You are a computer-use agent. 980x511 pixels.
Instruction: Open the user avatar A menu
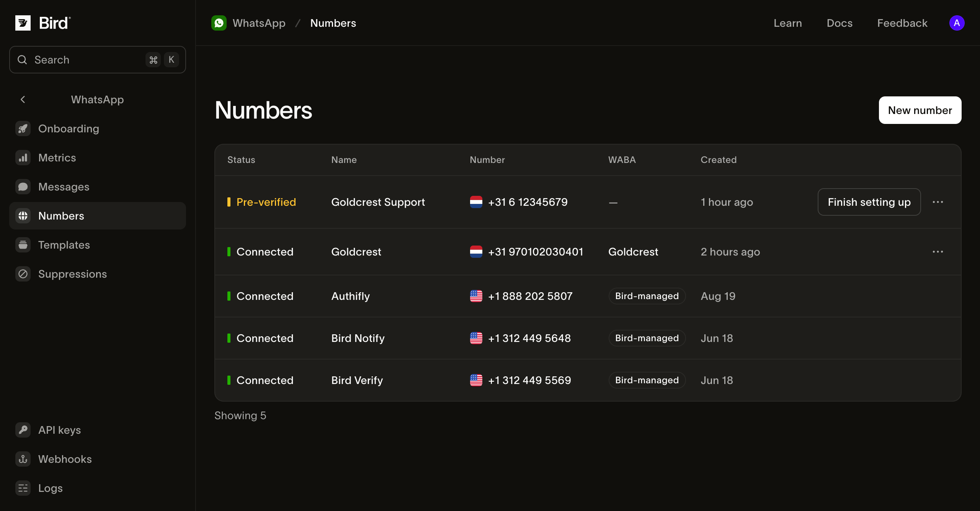[x=957, y=23]
